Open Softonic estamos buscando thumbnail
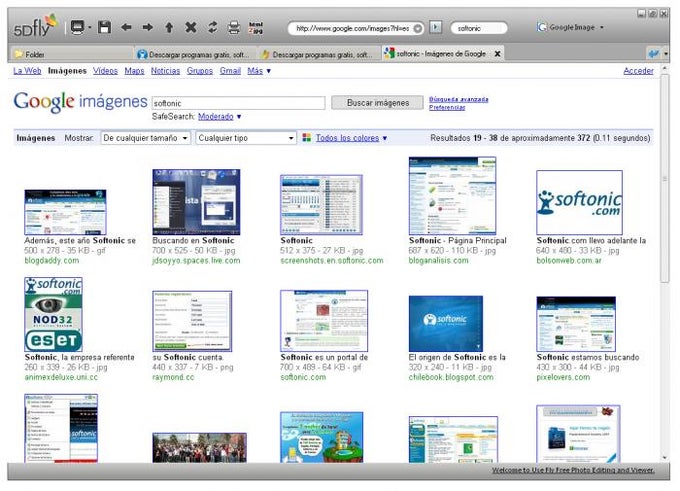680x491 pixels. 576,324
